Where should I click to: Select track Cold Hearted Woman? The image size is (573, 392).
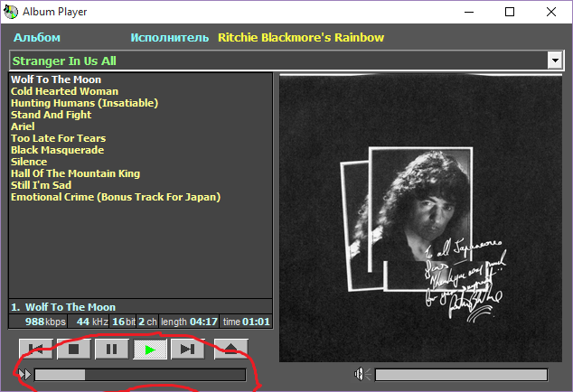tap(65, 91)
